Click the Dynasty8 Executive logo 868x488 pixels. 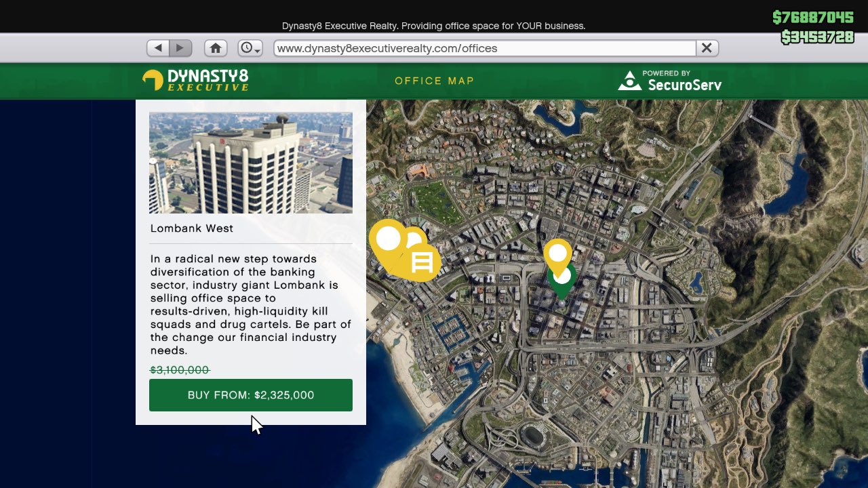195,80
